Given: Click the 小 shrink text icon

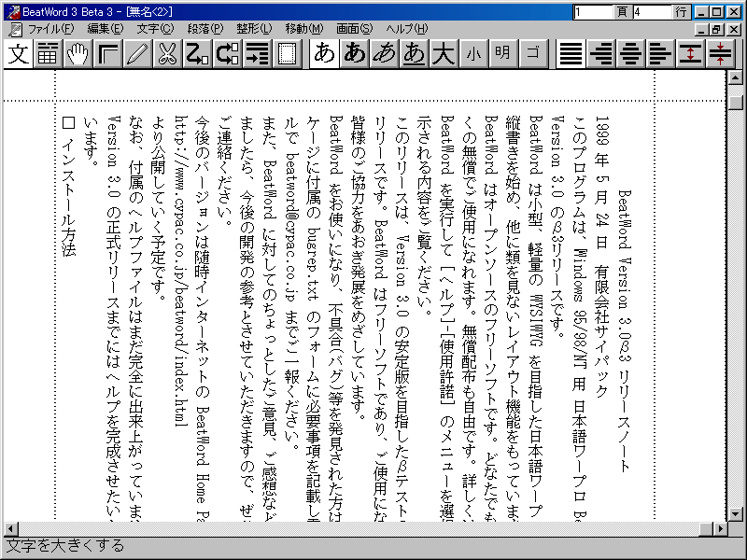Looking at the screenshot, I should pos(474,53).
